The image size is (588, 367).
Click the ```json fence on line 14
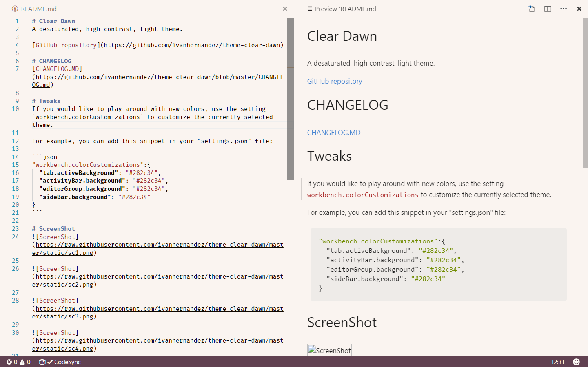point(45,157)
